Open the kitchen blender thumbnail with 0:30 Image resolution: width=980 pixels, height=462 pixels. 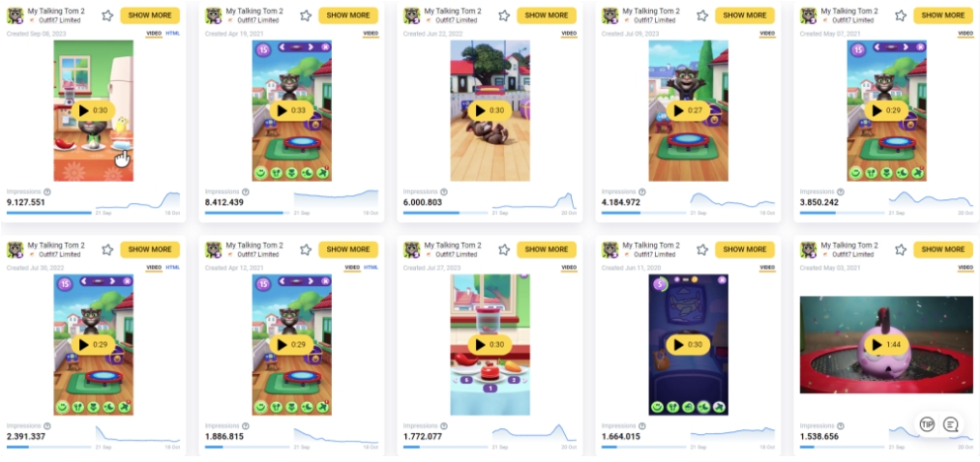(x=490, y=345)
